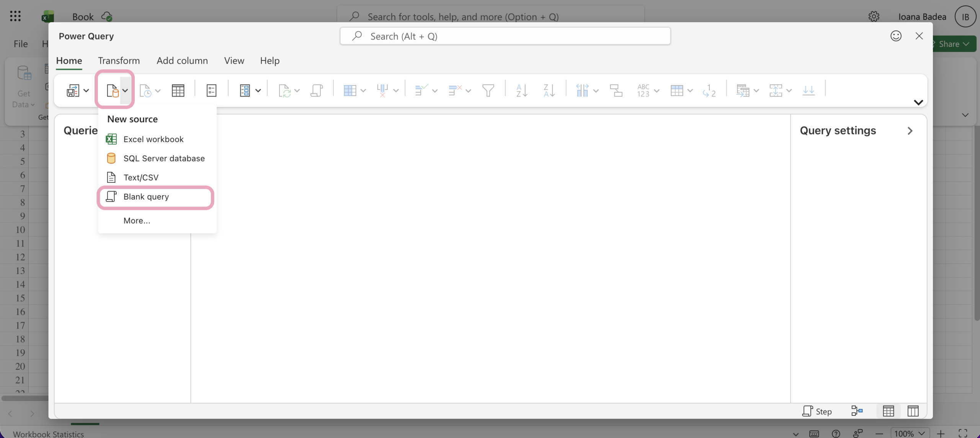The height and width of the screenshot is (438, 980).
Task: Click the More... option in the menu
Action: pyautogui.click(x=137, y=221)
